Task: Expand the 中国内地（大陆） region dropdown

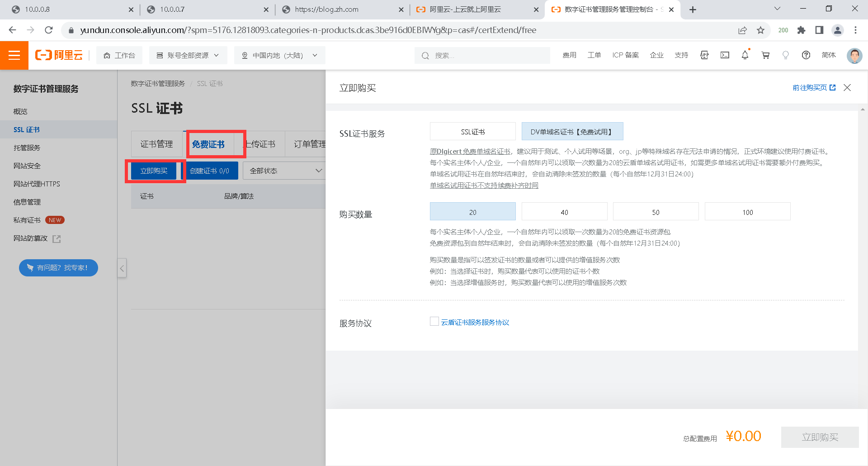Action: pyautogui.click(x=280, y=55)
